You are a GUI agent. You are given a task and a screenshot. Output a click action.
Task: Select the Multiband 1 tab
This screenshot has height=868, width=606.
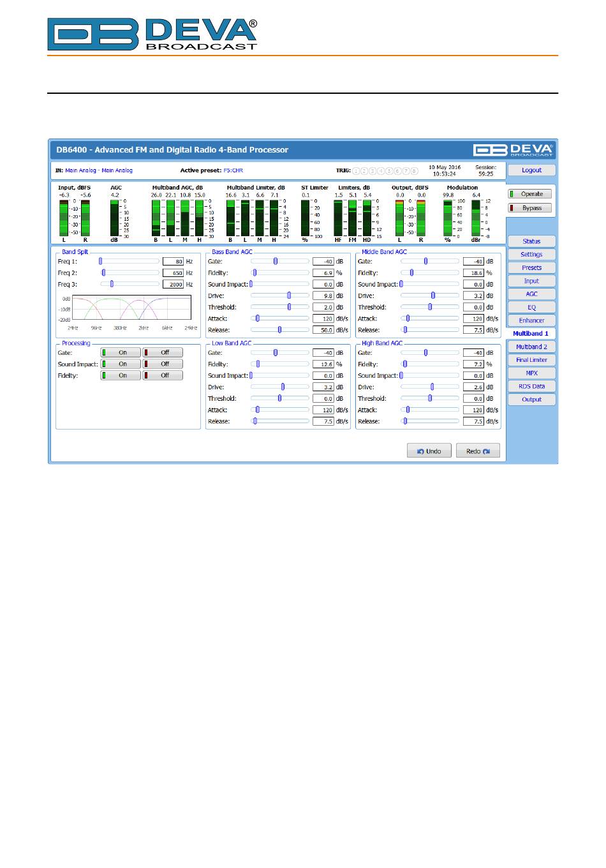pos(531,334)
